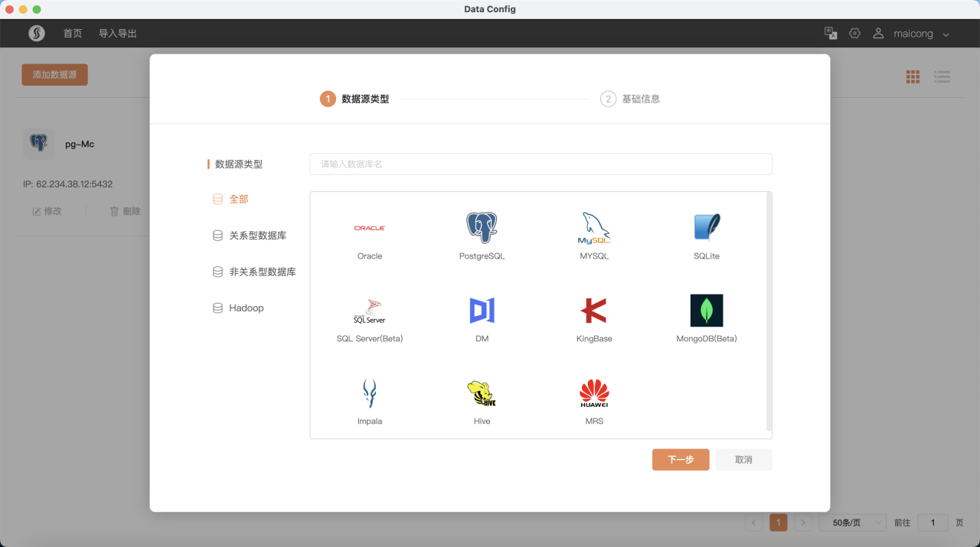The height and width of the screenshot is (547, 980).
Task: Click the 添加数据源 button
Action: 54,75
